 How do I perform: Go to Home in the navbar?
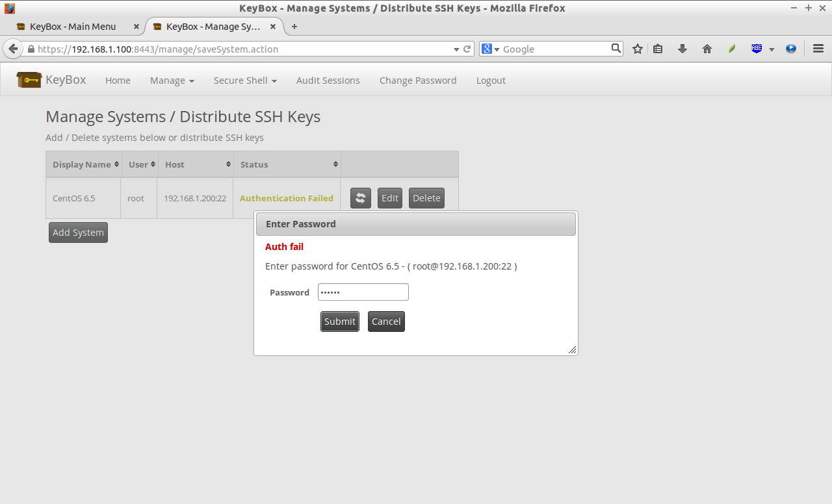[118, 81]
